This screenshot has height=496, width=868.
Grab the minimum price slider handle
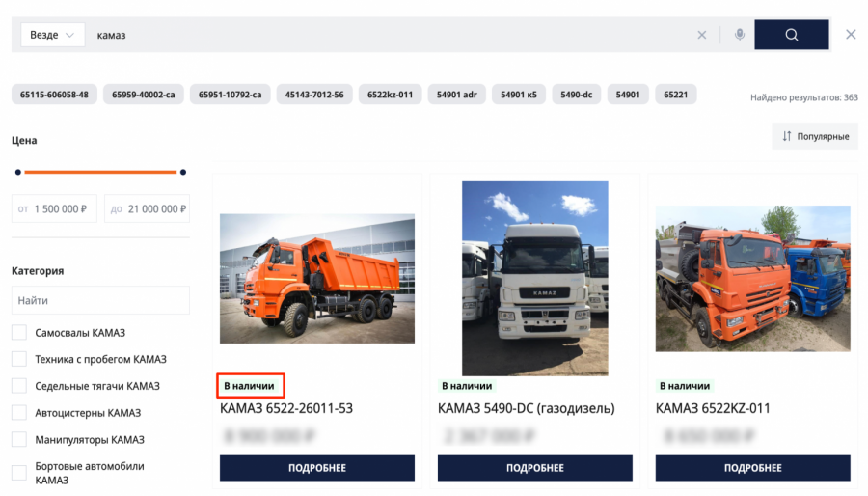tap(18, 172)
